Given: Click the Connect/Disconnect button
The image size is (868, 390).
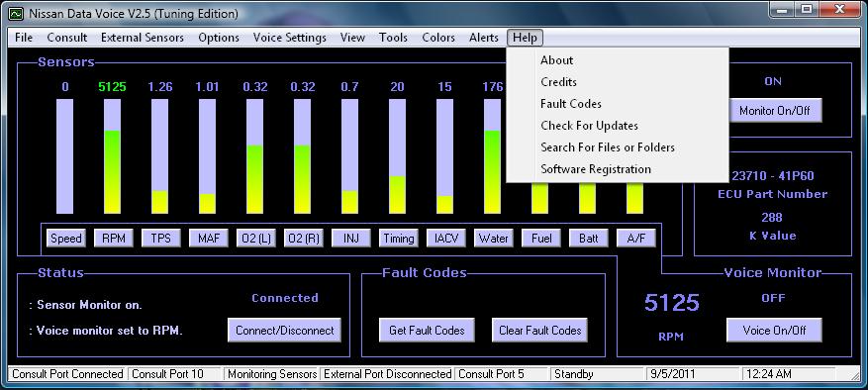Looking at the screenshot, I should [x=284, y=331].
